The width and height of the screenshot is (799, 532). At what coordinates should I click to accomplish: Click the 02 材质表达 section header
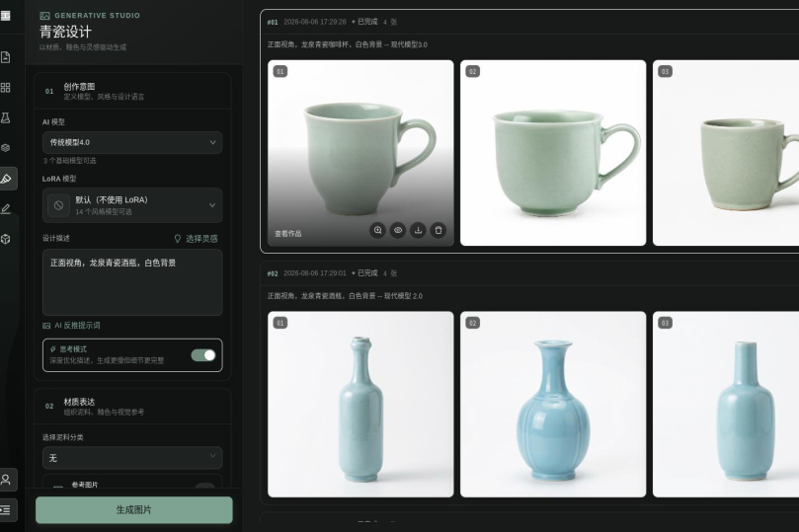tap(132, 407)
